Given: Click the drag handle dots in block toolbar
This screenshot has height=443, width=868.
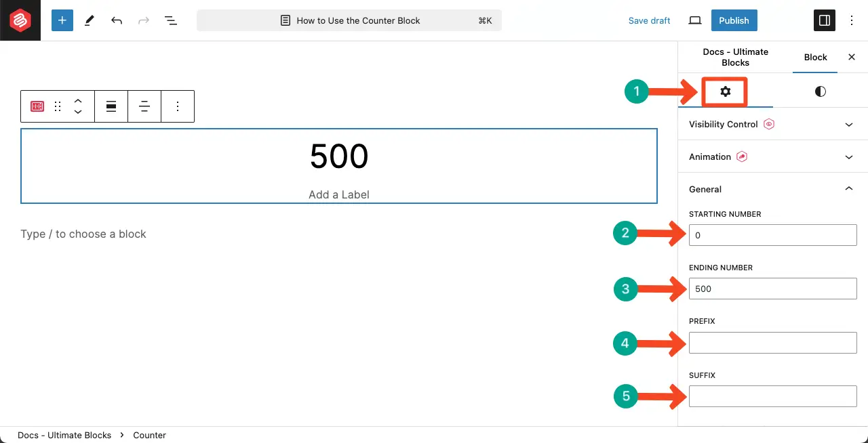Looking at the screenshot, I should point(57,106).
